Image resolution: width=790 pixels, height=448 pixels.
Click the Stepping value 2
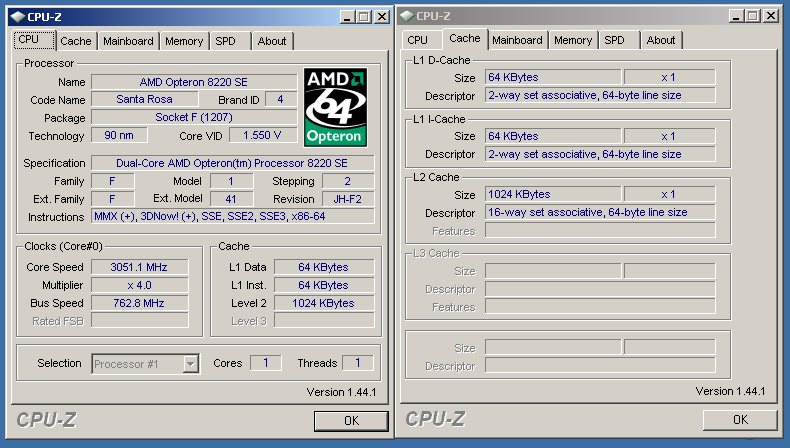[x=348, y=181]
